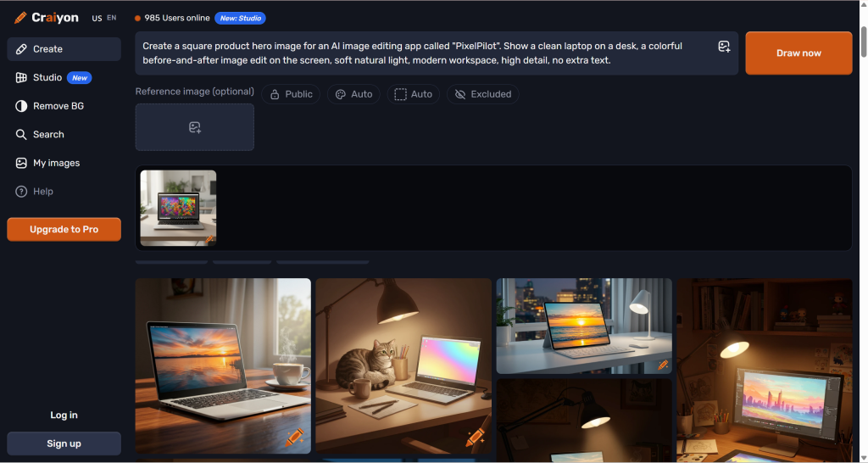Open the Auto aspect ratio option
The image size is (868, 463).
[x=414, y=94]
